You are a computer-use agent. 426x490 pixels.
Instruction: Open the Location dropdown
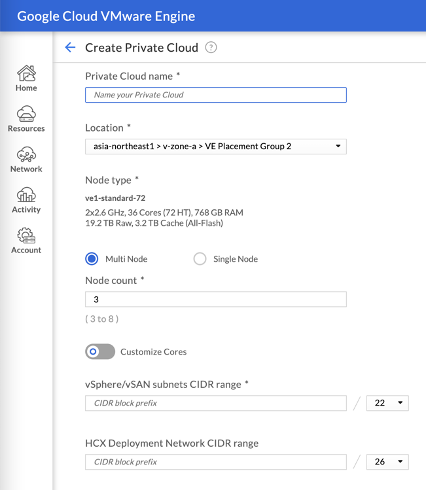pyautogui.click(x=216, y=146)
